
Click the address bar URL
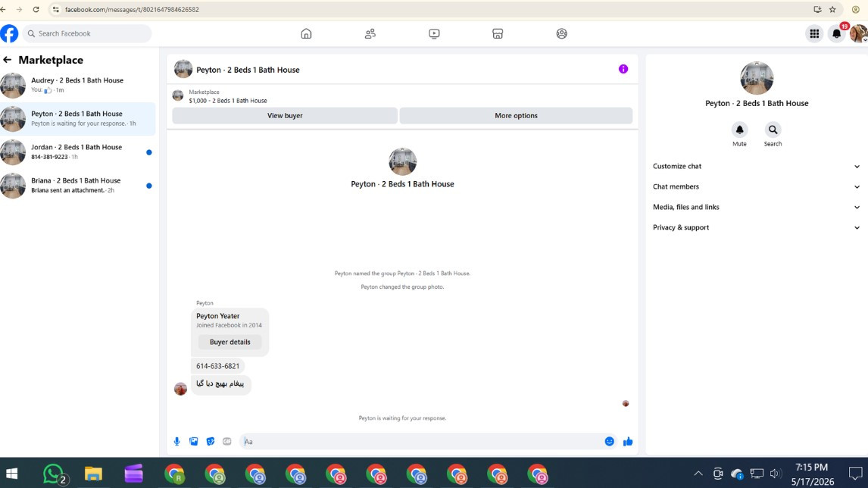click(132, 9)
